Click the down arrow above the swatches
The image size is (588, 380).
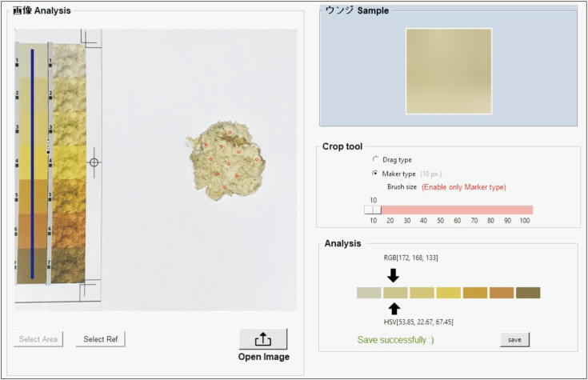pyautogui.click(x=393, y=276)
